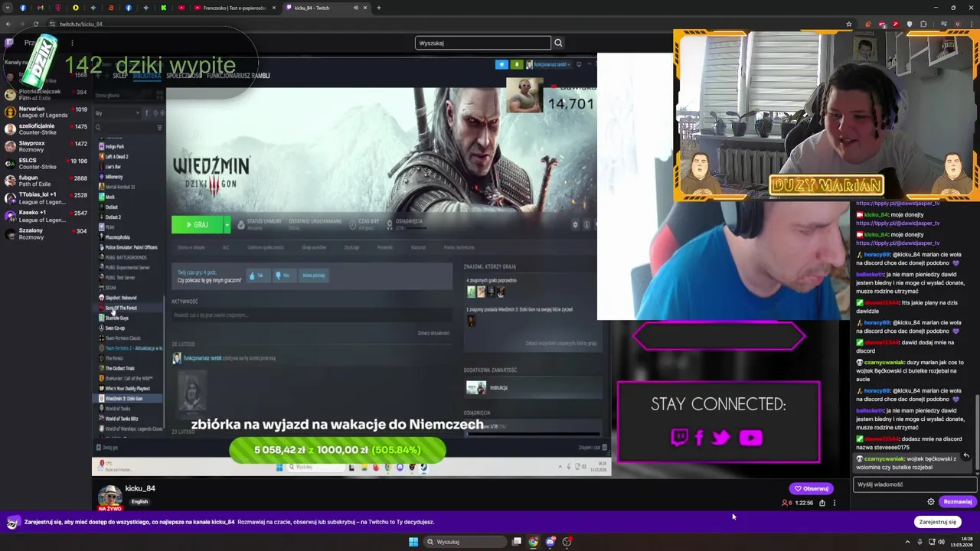Viewport: 980px width, 551px height.
Task: Open volume control in system tray
Action: click(x=941, y=542)
